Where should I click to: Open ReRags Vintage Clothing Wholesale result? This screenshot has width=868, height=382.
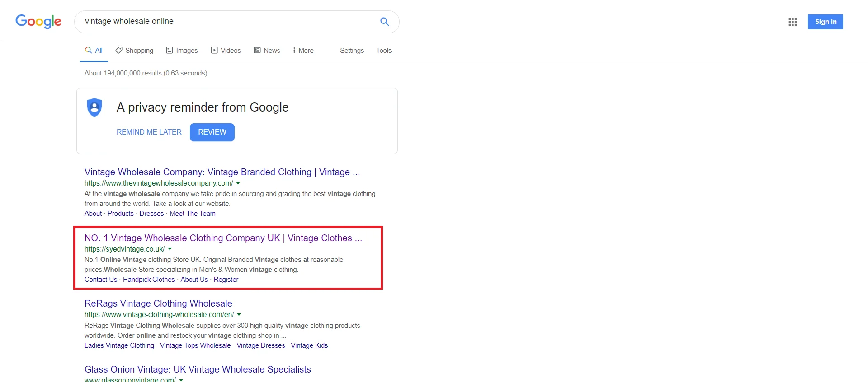158,303
